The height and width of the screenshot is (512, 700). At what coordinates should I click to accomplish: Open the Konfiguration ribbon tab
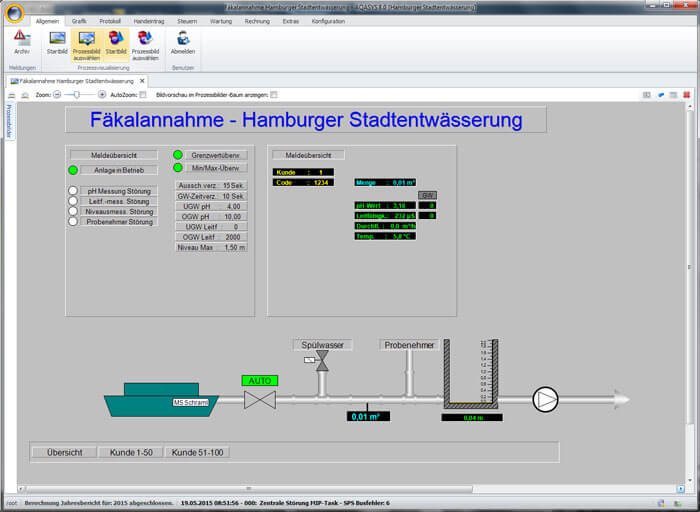[328, 21]
